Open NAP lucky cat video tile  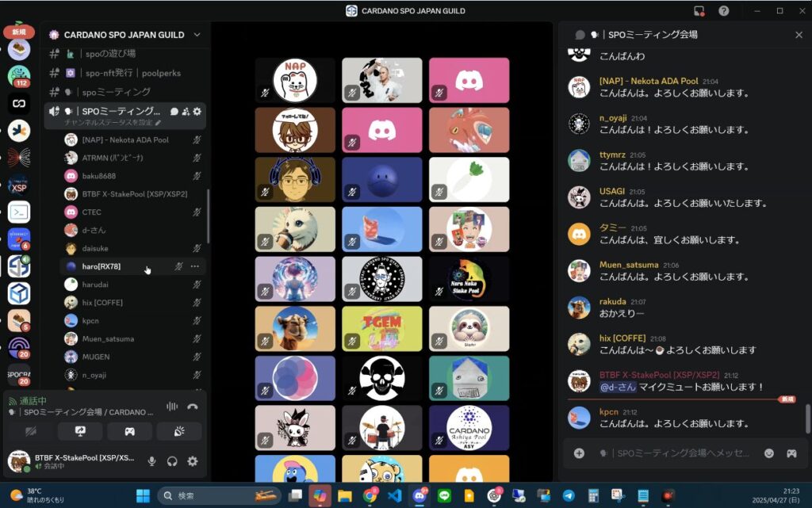(x=295, y=80)
